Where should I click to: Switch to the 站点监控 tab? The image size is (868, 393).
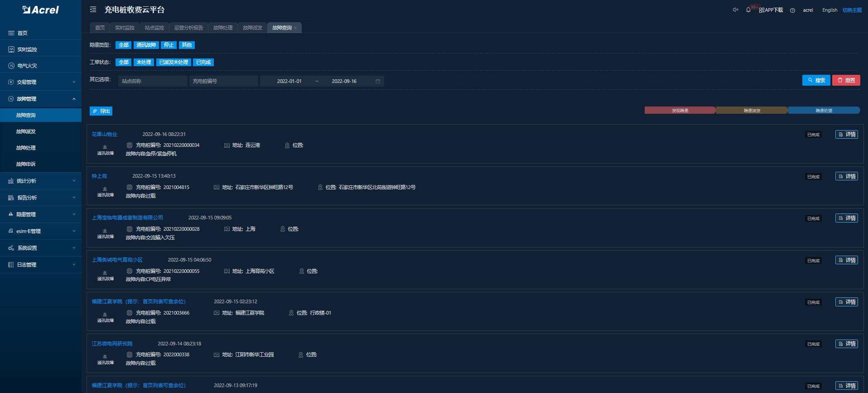[154, 28]
